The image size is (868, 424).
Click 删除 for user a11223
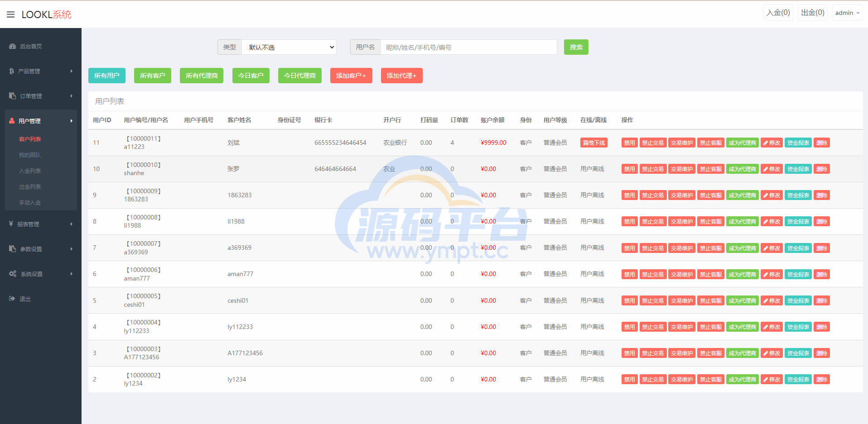pos(822,143)
